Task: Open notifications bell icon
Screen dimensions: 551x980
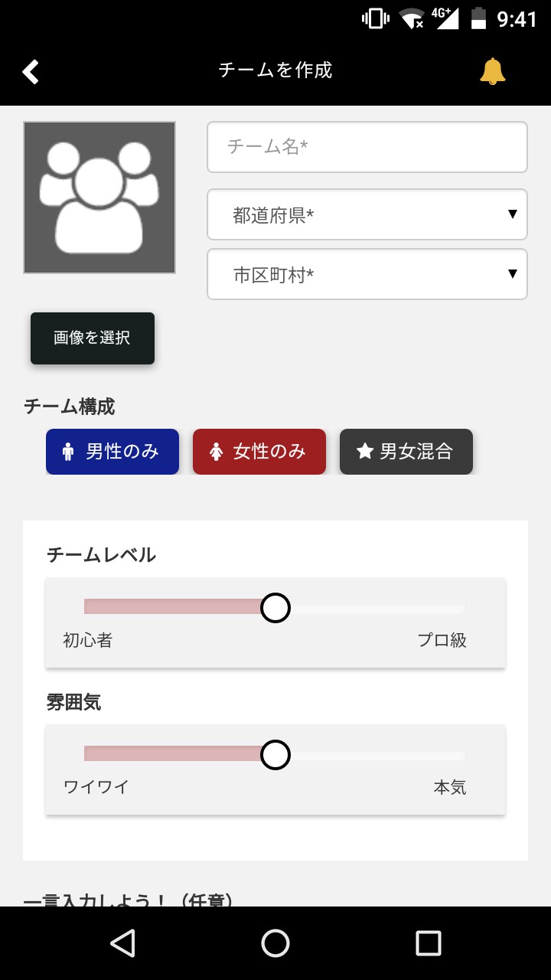Action: click(x=492, y=71)
